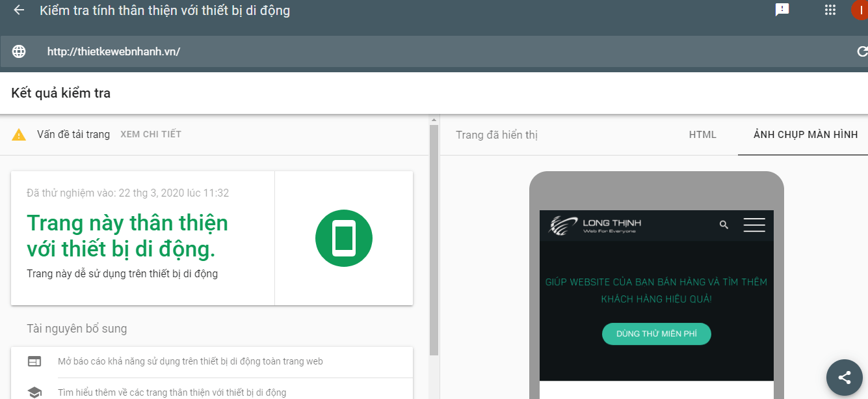Click the search magnifier in the phone preview
This screenshot has width=868, height=399.
[722, 225]
